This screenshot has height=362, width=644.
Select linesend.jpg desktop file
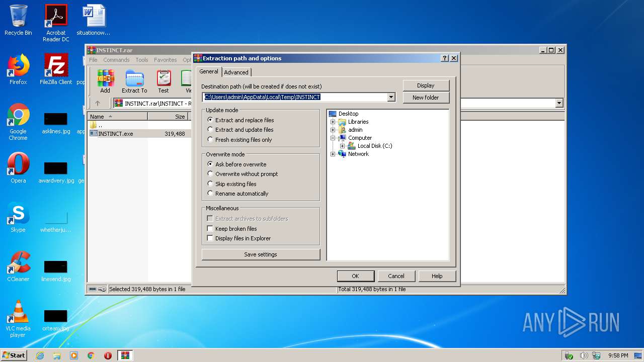click(56, 271)
